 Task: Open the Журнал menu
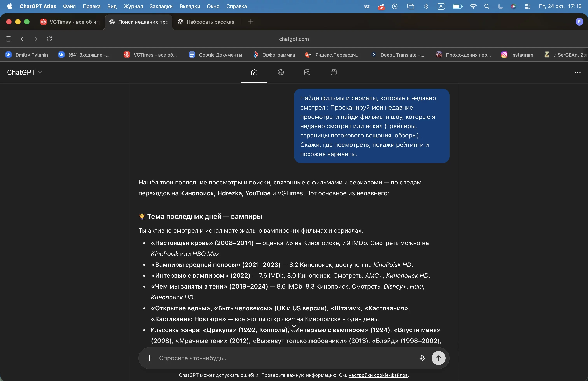(x=133, y=6)
